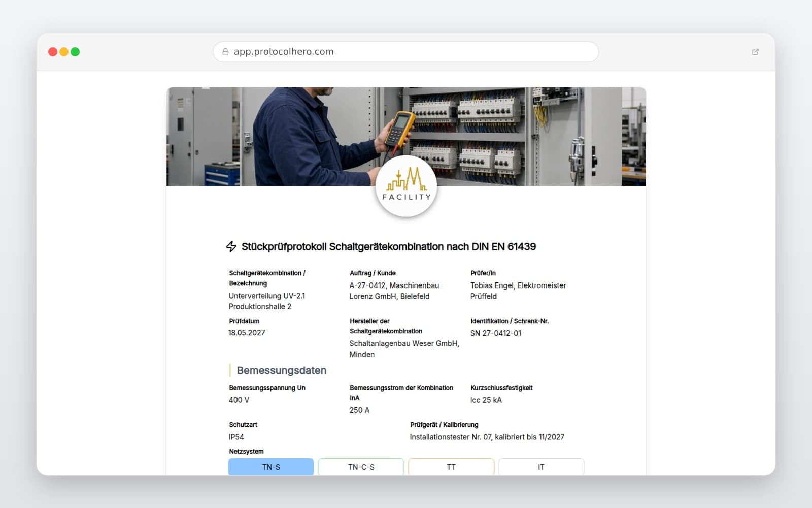Click the open-in-new-window icon
Viewport: 812px width, 508px height.
tap(755, 52)
